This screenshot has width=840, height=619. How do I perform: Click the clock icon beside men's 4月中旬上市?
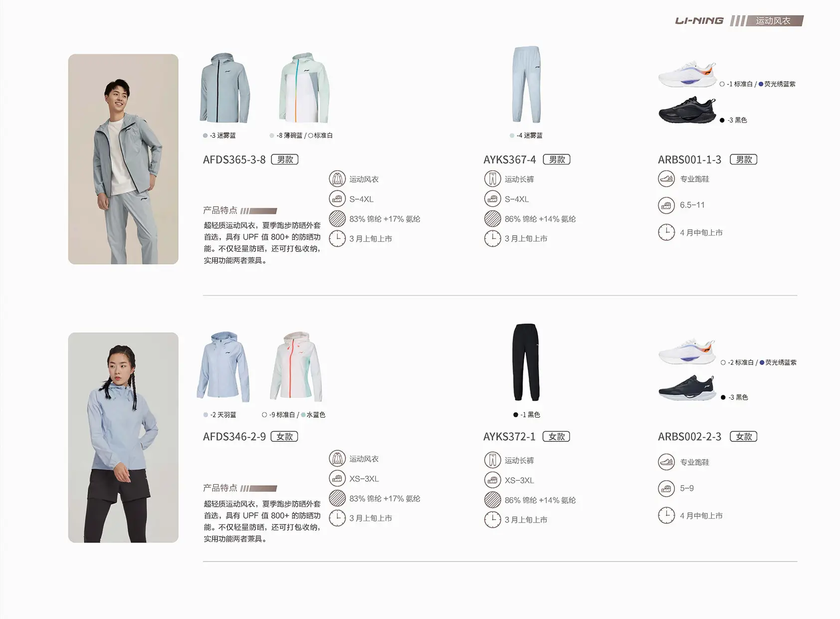(666, 232)
